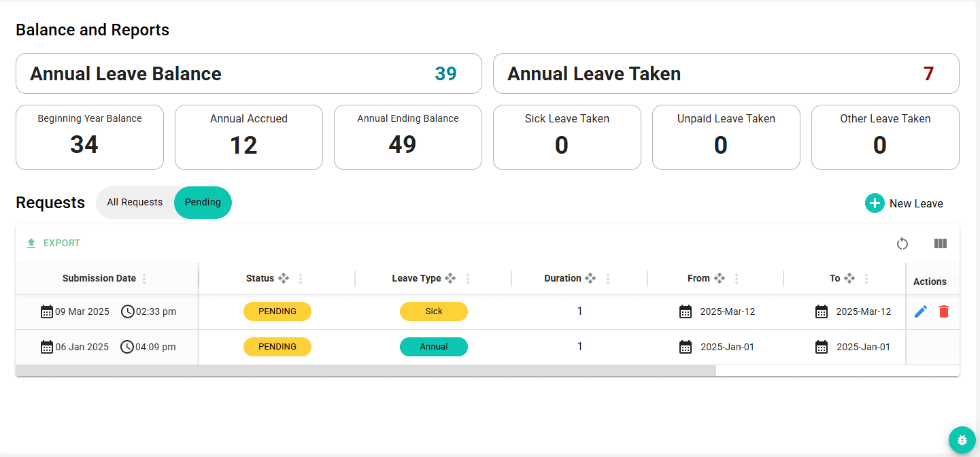980x457 pixels.
Task: Toggle to the All Requests filter
Action: click(x=134, y=202)
